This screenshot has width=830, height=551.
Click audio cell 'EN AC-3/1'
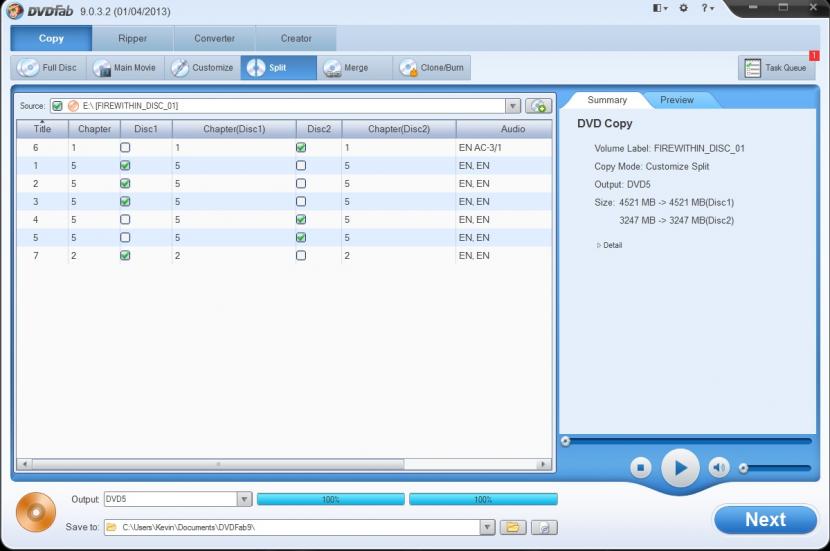pyautogui.click(x=480, y=148)
